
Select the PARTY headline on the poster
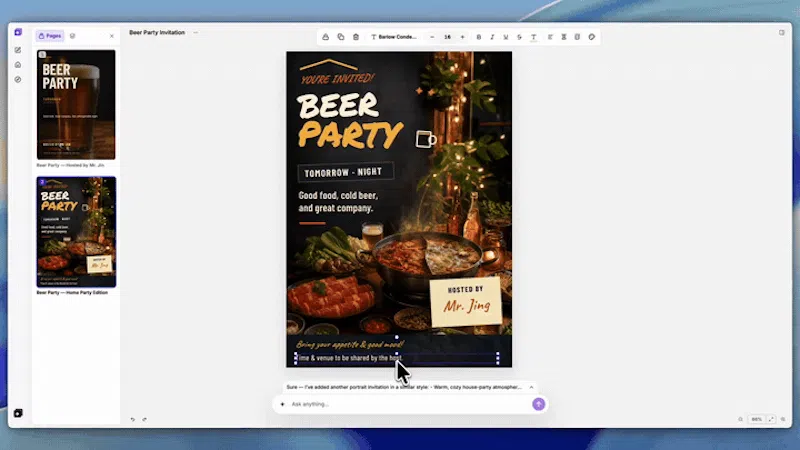[x=351, y=135]
